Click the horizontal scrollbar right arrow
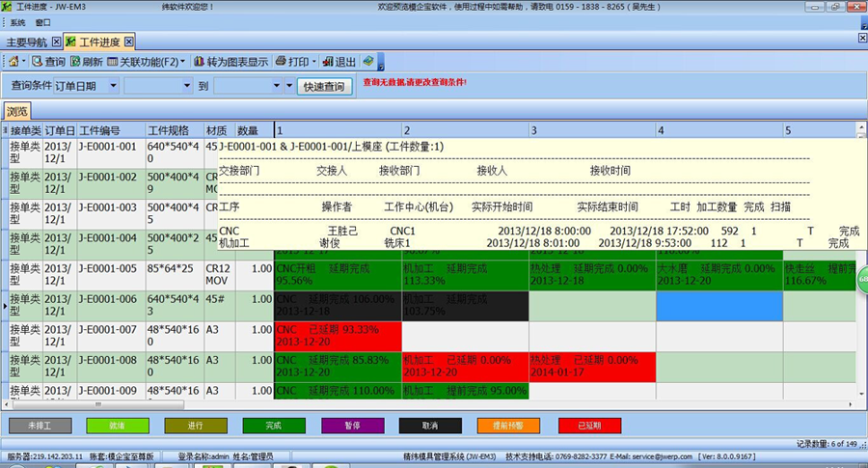This screenshot has height=468, width=868. [x=851, y=405]
